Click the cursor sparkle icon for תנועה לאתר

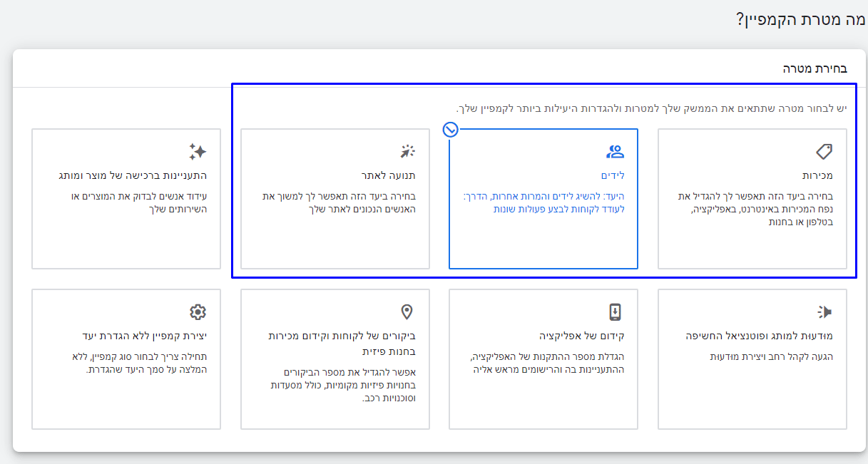407,151
